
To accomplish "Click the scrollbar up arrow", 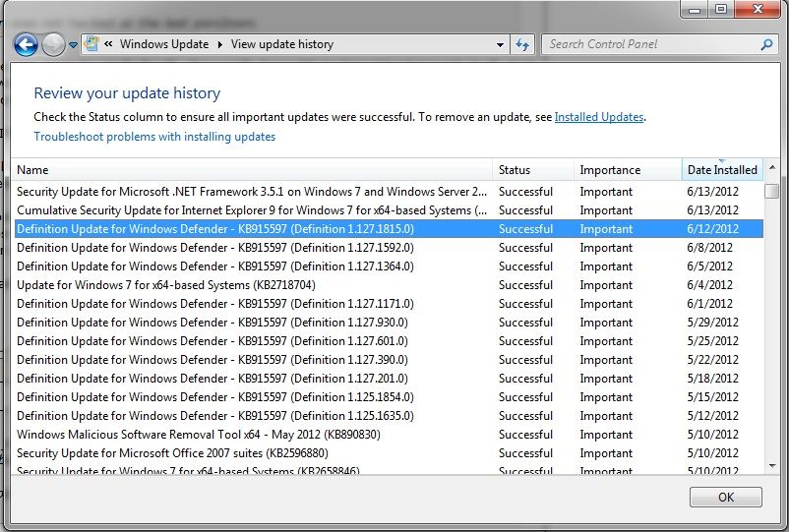I will coord(772,168).
